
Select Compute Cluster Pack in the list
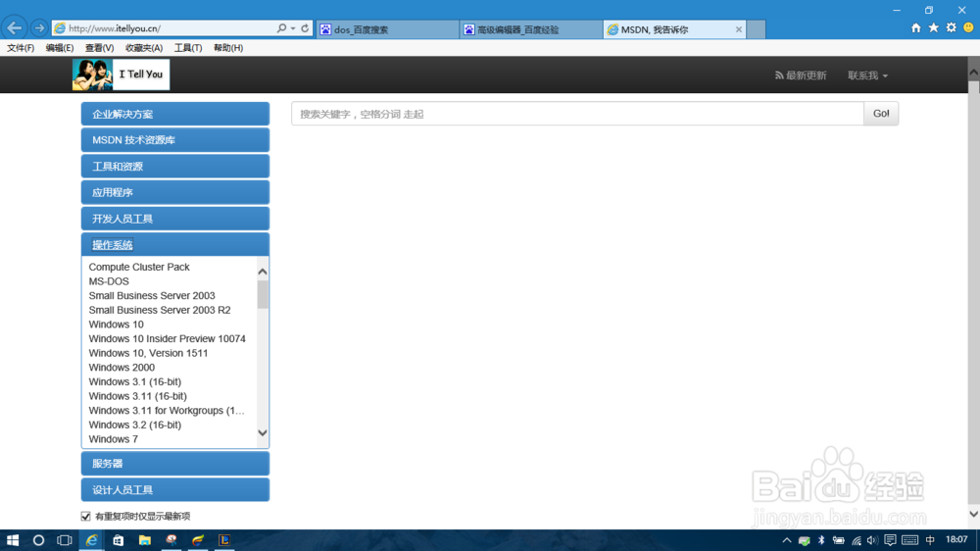(139, 267)
